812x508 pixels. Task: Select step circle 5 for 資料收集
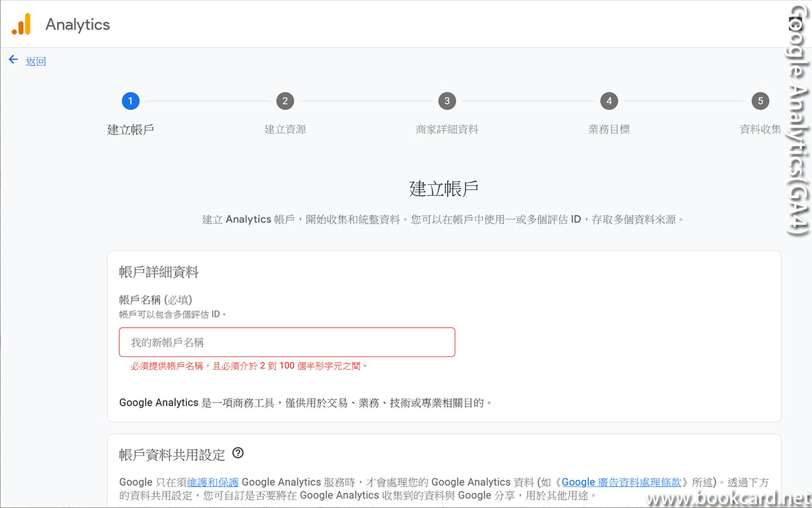pos(760,100)
